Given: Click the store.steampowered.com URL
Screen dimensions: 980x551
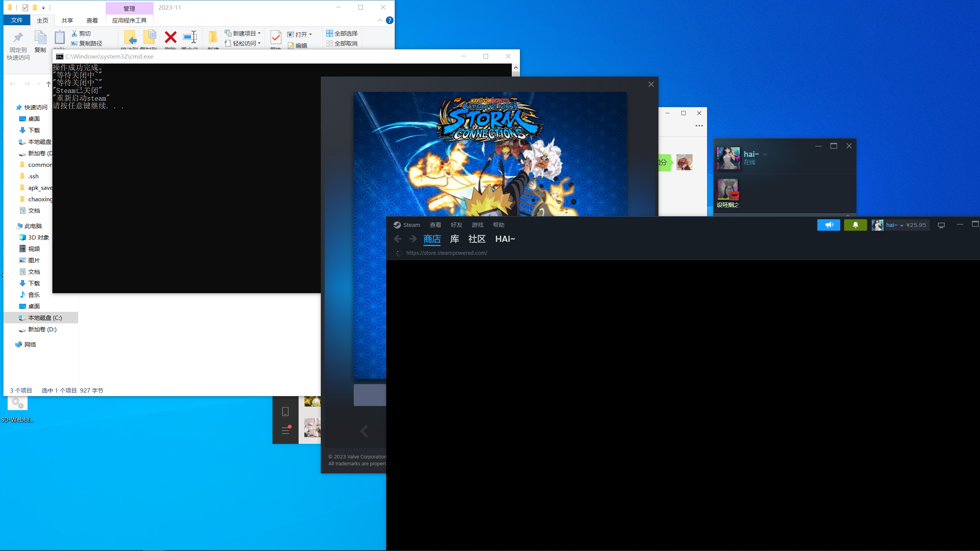Looking at the screenshot, I should pyautogui.click(x=446, y=253).
